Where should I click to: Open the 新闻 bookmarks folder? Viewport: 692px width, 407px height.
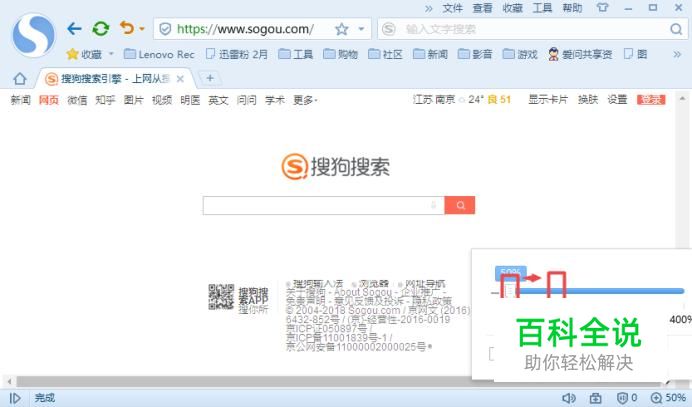(430, 54)
